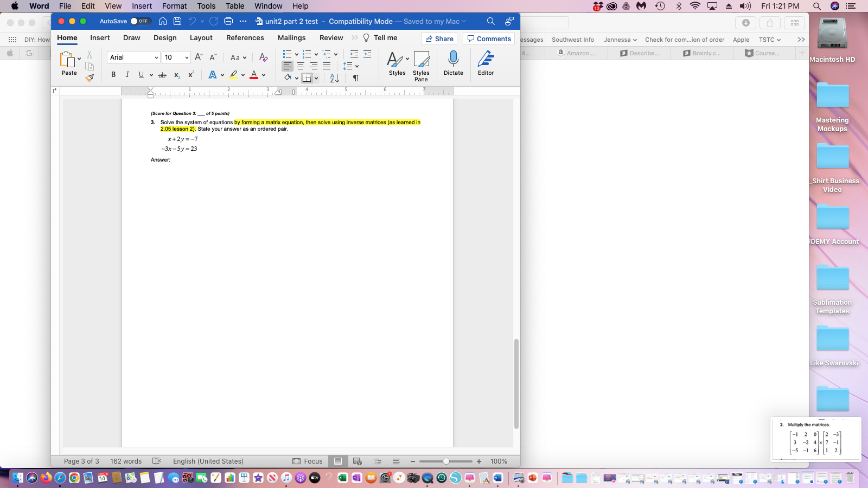Go to Home icon in title bar
The height and width of the screenshot is (488, 868).
coord(163,21)
